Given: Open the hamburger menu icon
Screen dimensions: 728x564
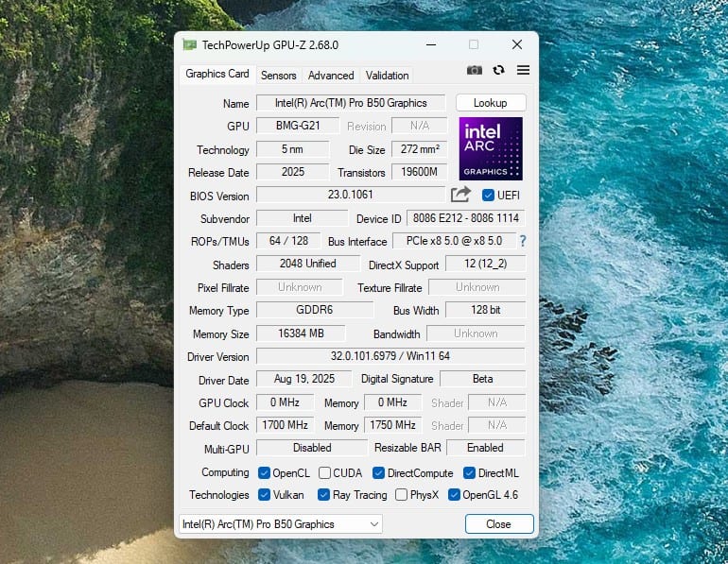Looking at the screenshot, I should point(523,70).
